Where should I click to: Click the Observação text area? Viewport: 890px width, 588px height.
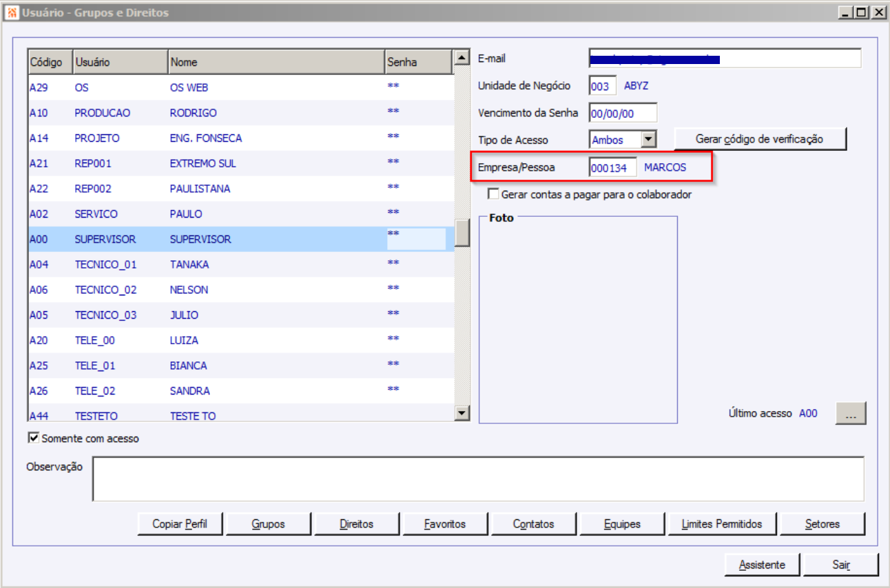pos(478,479)
